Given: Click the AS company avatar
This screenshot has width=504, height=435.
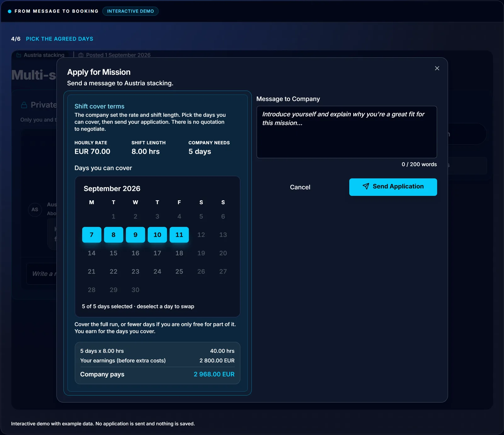Looking at the screenshot, I should pyautogui.click(x=35, y=209).
